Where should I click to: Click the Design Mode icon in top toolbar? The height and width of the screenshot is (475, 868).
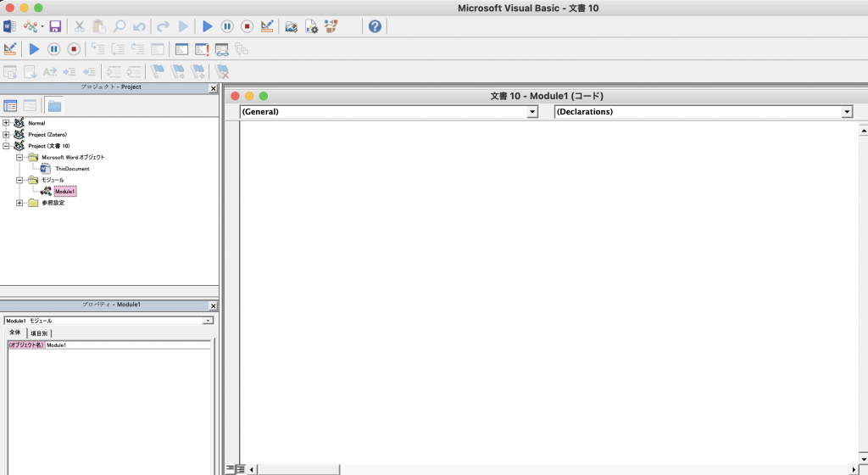click(x=268, y=26)
